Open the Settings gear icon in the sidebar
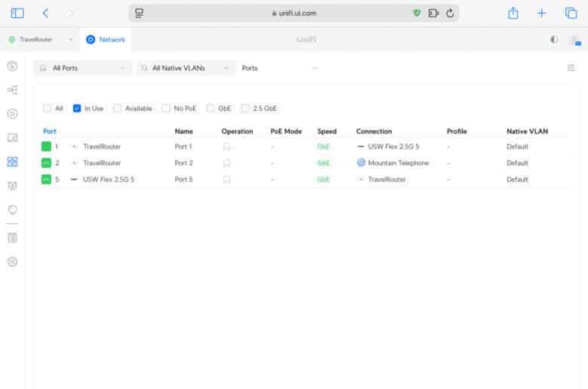The image size is (588, 389). tap(12, 262)
